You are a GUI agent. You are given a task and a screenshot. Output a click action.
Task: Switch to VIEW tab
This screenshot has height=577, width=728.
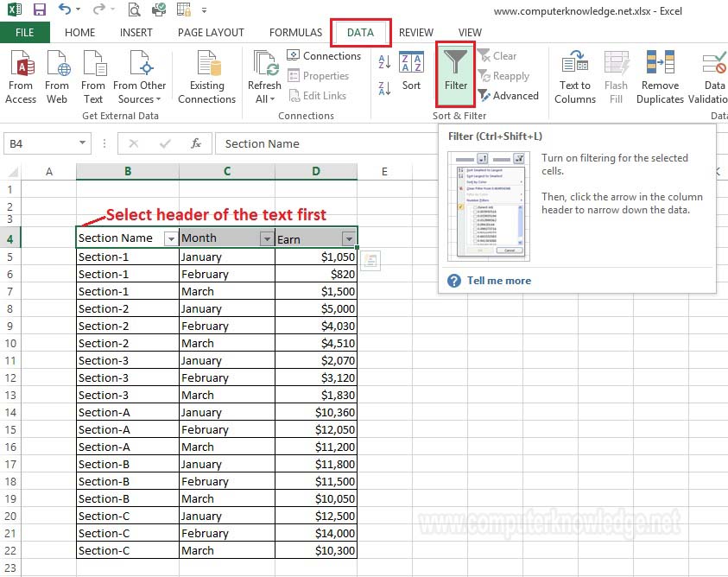(x=470, y=33)
